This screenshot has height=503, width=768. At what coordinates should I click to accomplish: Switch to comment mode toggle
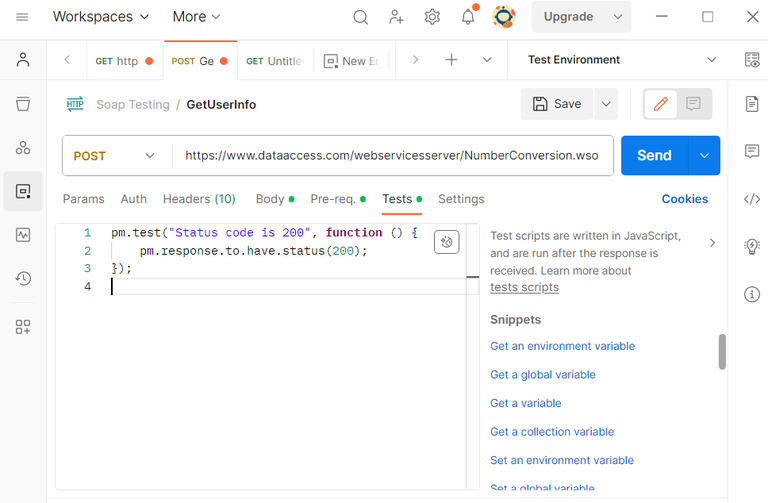tap(693, 104)
